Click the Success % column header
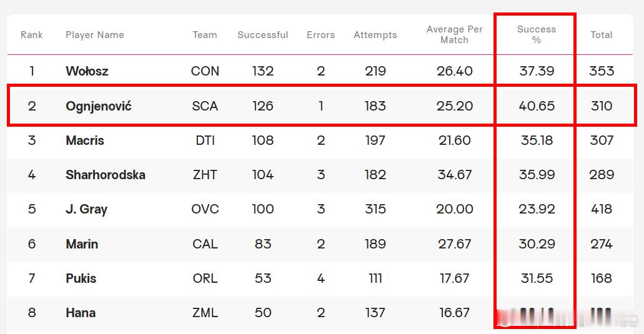The width and height of the screenshot is (644, 334). point(537,34)
